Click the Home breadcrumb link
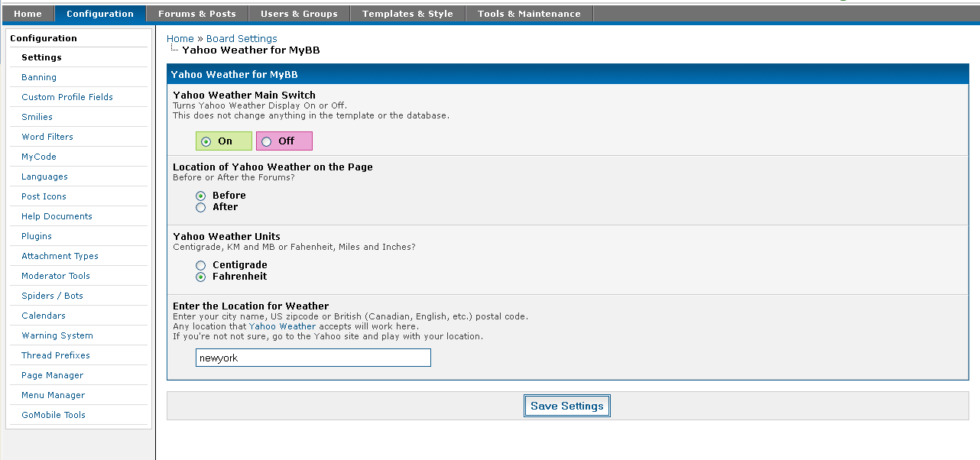Screen dimensions: 980x460 pos(180,38)
